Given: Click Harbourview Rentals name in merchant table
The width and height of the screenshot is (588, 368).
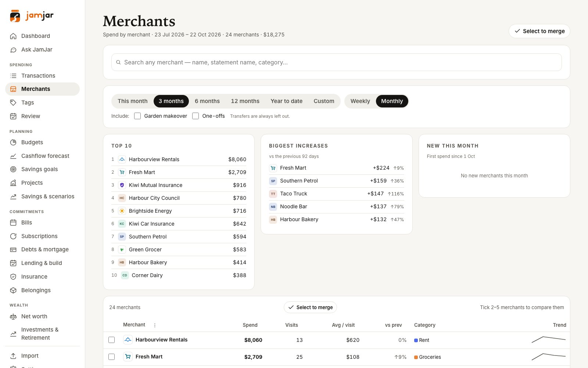Looking at the screenshot, I should tap(161, 340).
